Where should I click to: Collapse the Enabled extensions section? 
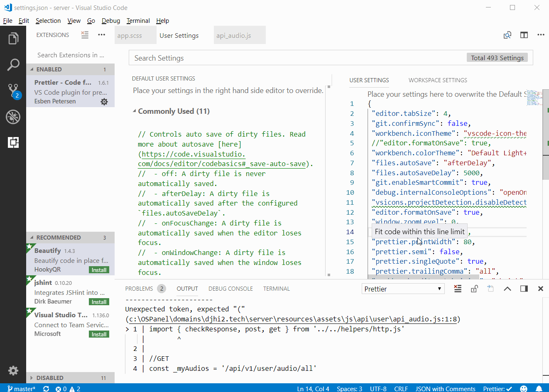pyautogui.click(x=70, y=69)
